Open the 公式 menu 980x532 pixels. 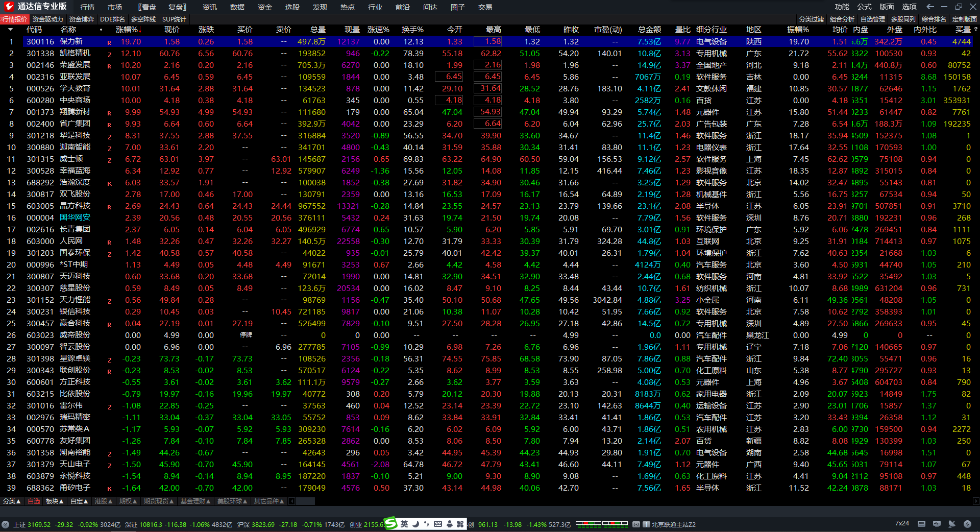[x=865, y=7]
